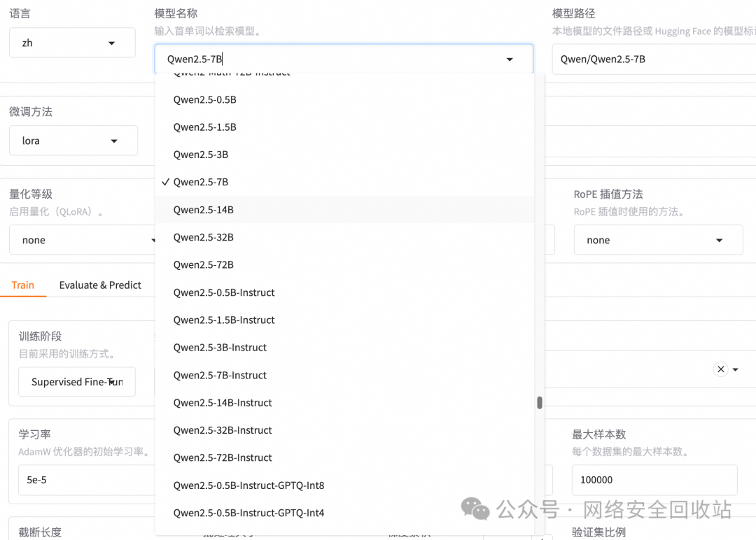Select Qwen2.5-72B-Instruct model
756x540 pixels.
click(344, 457)
